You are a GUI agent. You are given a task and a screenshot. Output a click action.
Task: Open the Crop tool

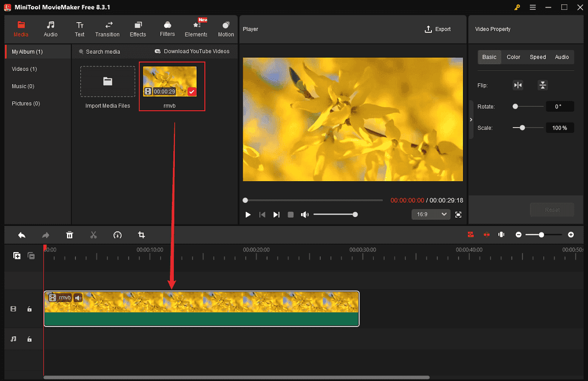141,235
